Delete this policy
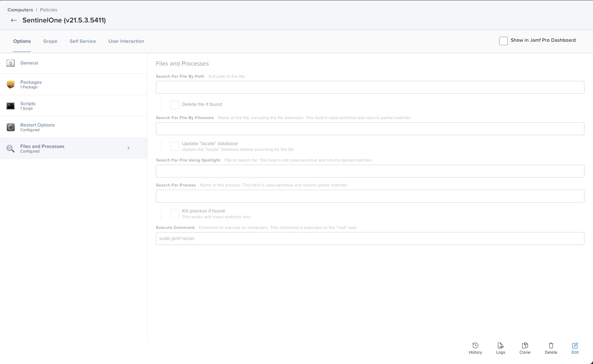Viewport: 593px width, 364px height. pos(551,348)
